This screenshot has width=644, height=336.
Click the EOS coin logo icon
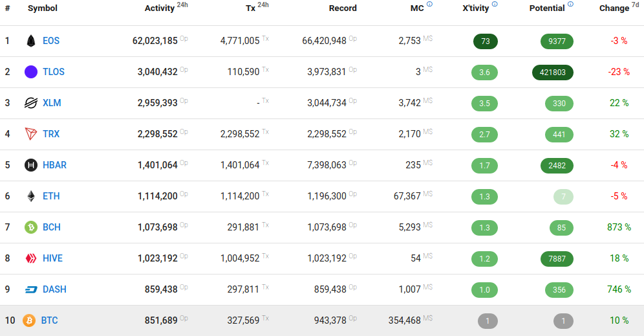pyautogui.click(x=31, y=41)
